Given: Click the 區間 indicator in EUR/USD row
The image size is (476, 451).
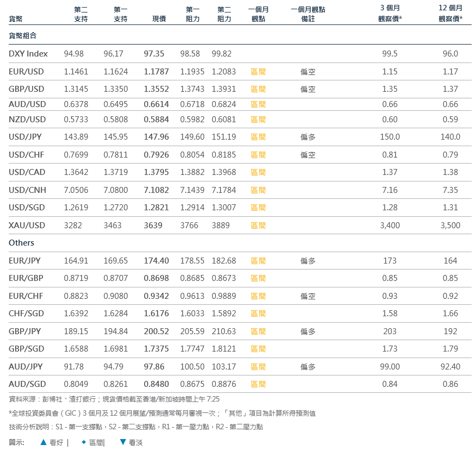Looking at the screenshot, I should [258, 72].
